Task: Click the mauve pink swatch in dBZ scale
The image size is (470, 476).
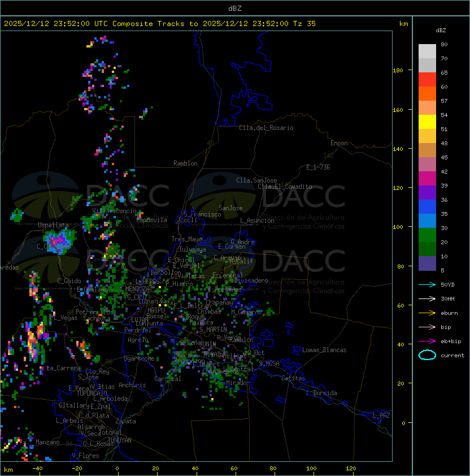Action: point(427,165)
